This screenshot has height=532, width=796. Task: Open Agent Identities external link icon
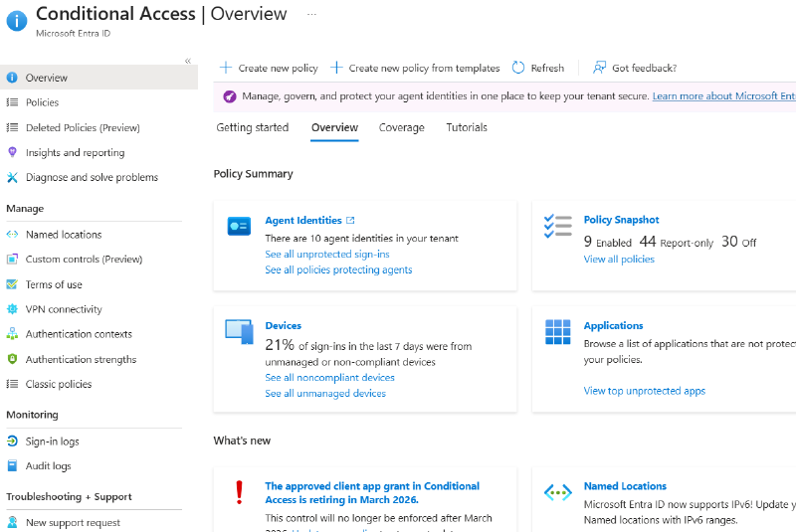[x=350, y=220]
